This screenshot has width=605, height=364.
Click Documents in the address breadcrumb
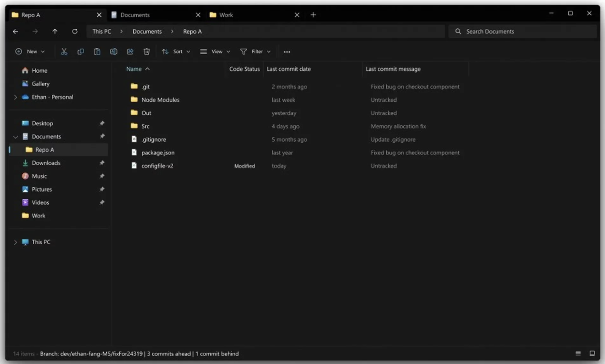(x=147, y=31)
